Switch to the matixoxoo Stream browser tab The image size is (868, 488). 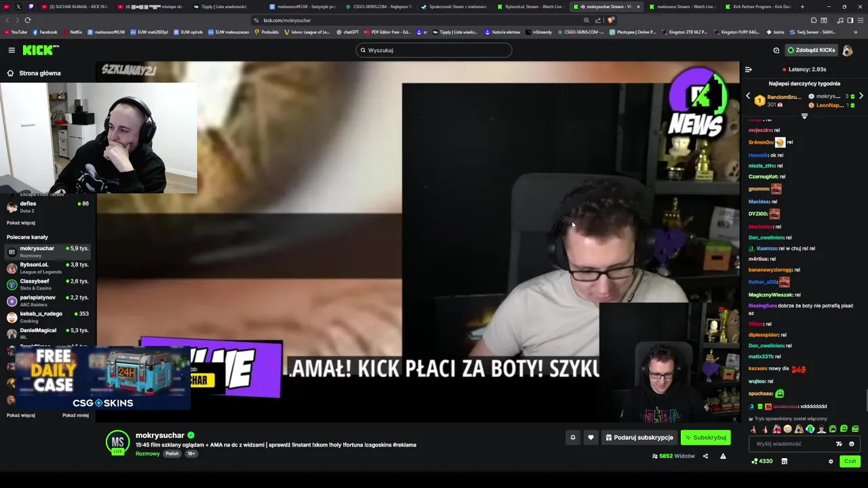click(681, 7)
